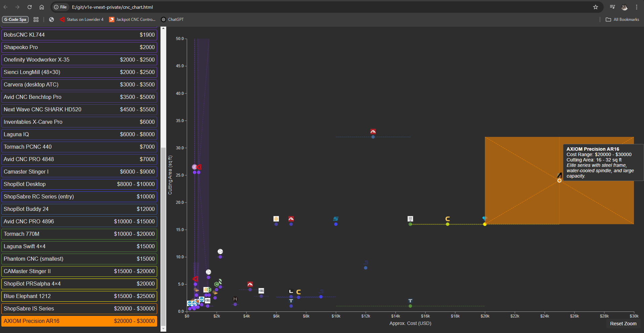Select Avid CNC Benchtop Pro row
Screen dimensions: 644x333
pyautogui.click(x=79, y=97)
